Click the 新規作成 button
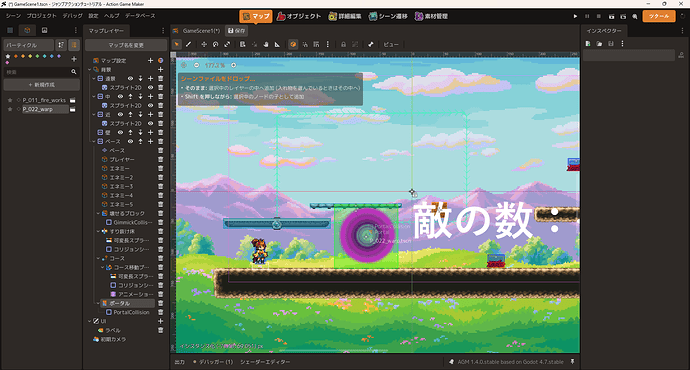This screenshot has width=690, height=370. pos(42,84)
